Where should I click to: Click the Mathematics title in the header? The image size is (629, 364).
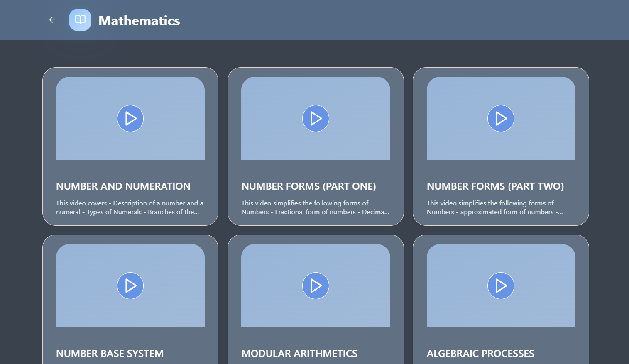click(139, 20)
